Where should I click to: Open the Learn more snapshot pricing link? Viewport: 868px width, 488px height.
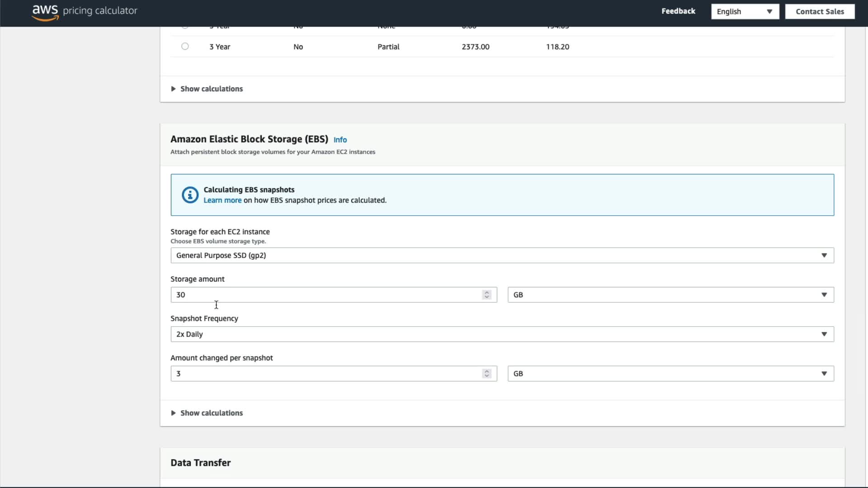(222, 200)
